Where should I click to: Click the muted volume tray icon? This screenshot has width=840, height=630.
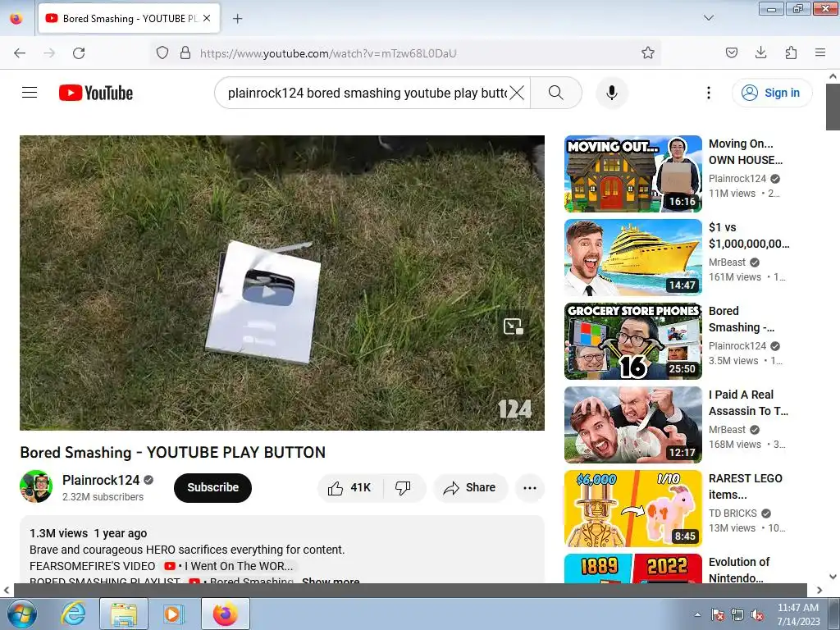click(x=757, y=614)
